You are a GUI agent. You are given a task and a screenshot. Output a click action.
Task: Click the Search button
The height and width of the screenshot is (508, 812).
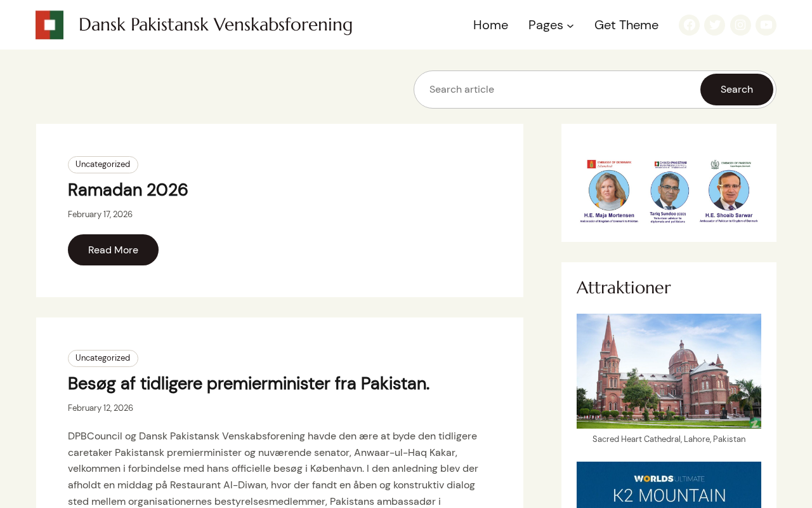(737, 90)
